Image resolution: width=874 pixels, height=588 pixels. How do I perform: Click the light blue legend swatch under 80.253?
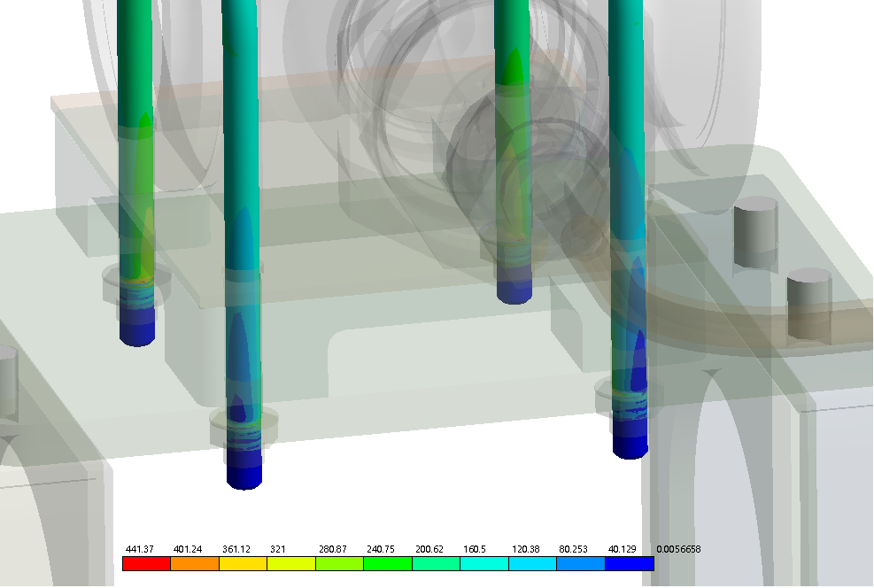(x=581, y=563)
